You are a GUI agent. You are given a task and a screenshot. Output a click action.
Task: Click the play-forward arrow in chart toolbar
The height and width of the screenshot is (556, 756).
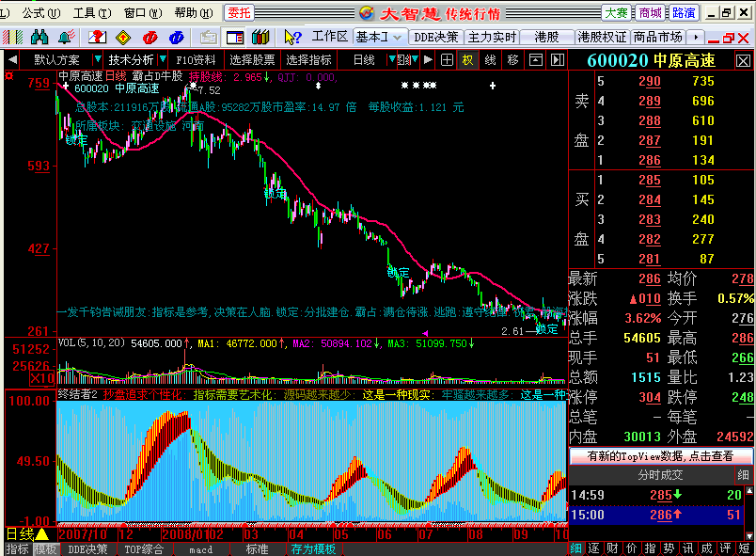428,60
